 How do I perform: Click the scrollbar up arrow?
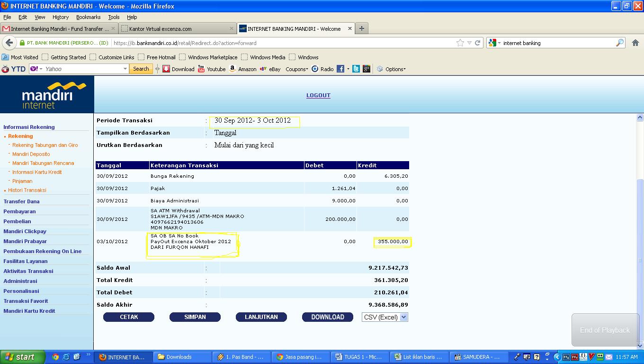[640, 118]
